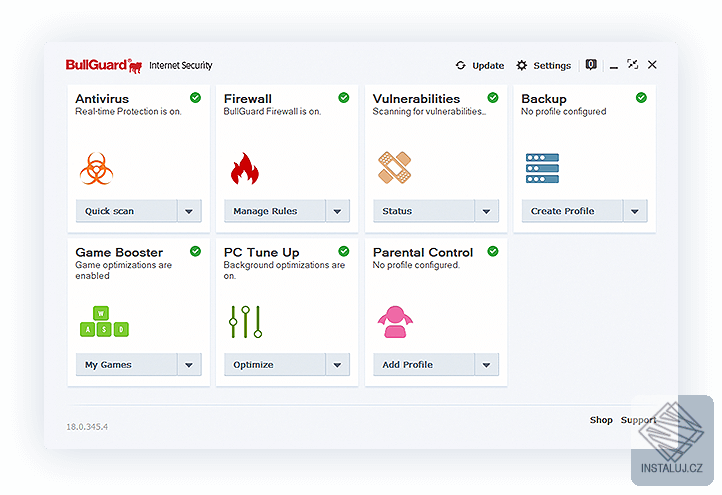Close the BullGuard window
This screenshot has height=495, width=722.
[652, 64]
